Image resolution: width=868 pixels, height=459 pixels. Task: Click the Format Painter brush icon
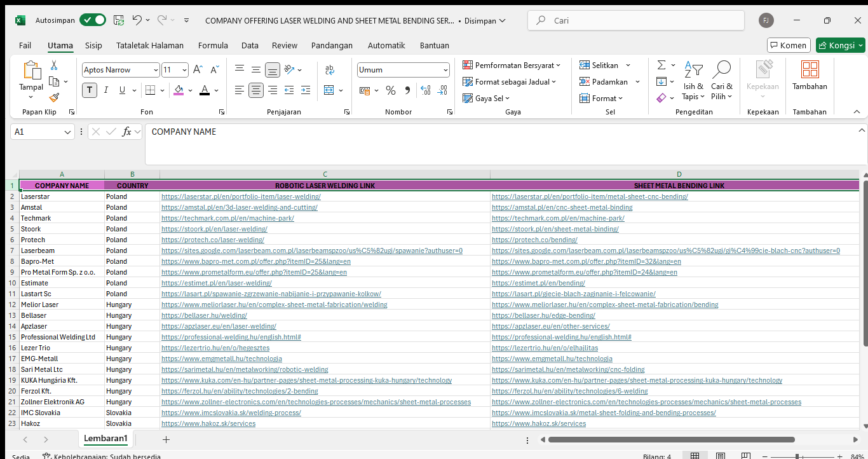54,98
